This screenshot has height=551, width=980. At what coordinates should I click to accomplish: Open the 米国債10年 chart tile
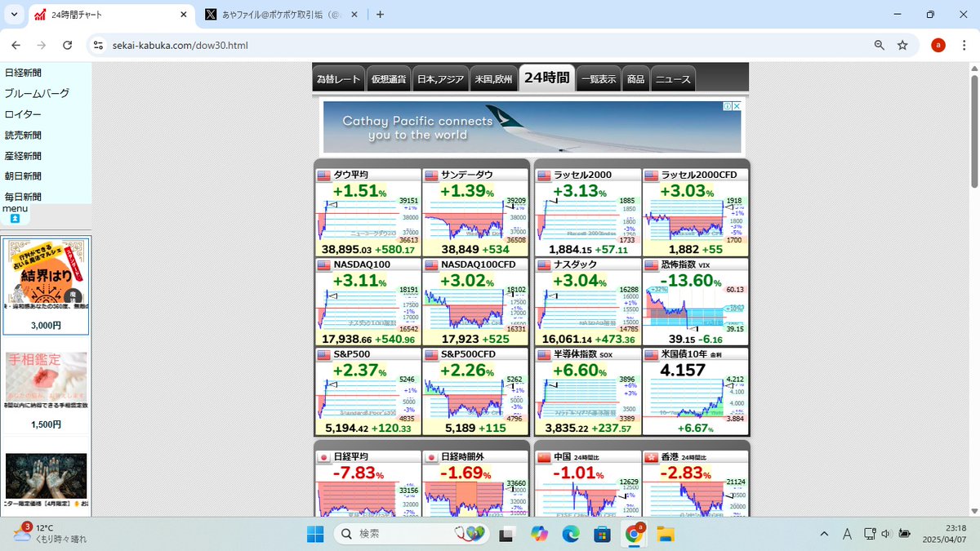[x=696, y=392]
